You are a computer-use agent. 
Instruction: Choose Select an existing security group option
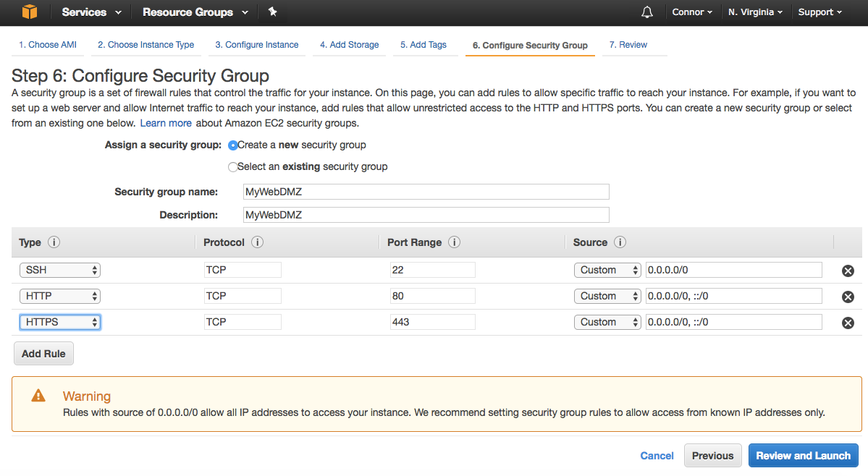[233, 167]
